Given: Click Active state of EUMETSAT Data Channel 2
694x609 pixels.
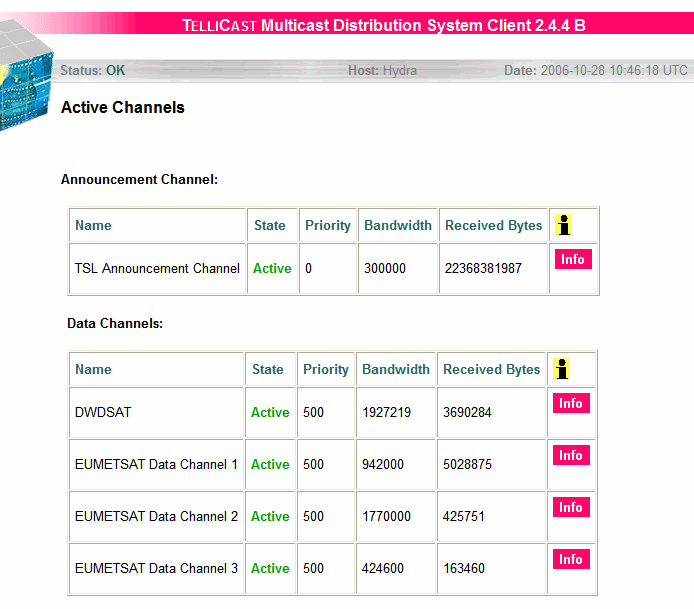Looking at the screenshot, I should tap(270, 516).
